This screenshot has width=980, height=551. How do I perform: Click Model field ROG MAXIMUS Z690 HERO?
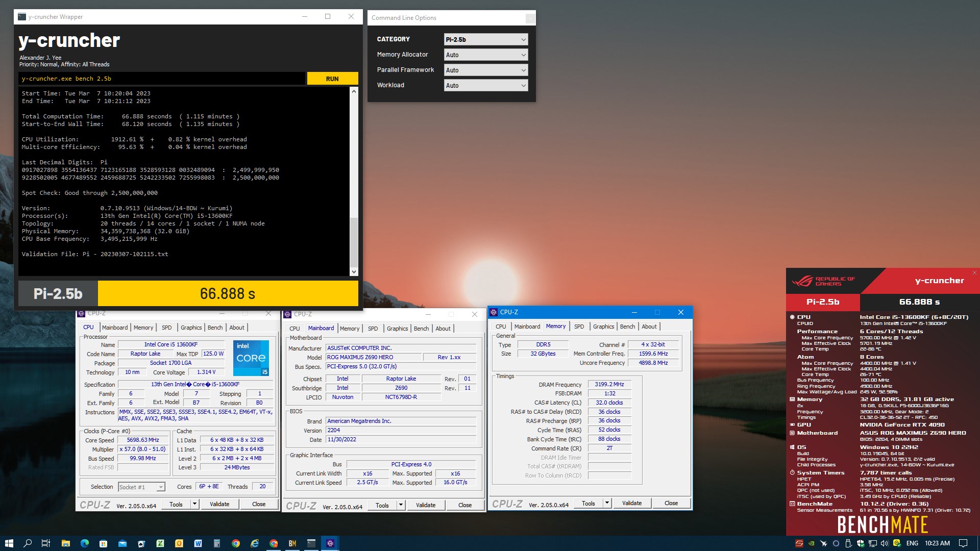[374, 357]
